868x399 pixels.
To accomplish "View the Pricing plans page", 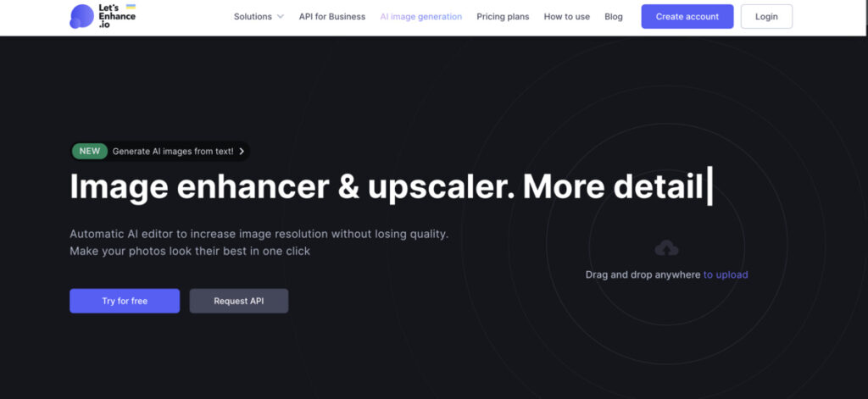I will pos(504,17).
